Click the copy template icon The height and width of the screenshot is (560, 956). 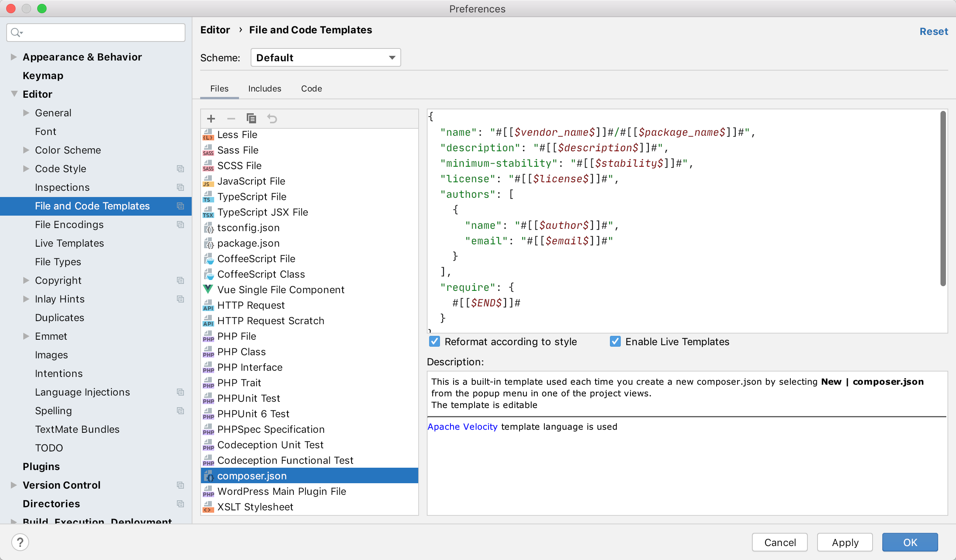pos(252,119)
